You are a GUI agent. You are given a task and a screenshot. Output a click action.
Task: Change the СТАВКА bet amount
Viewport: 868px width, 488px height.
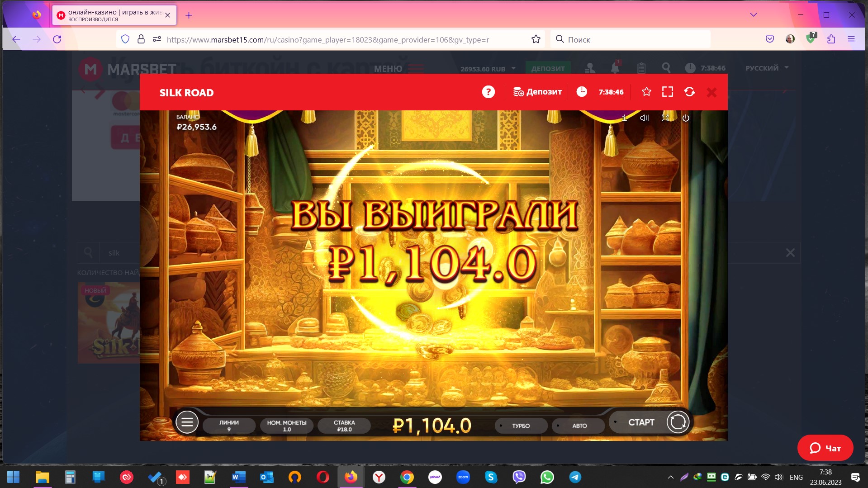[x=344, y=426]
